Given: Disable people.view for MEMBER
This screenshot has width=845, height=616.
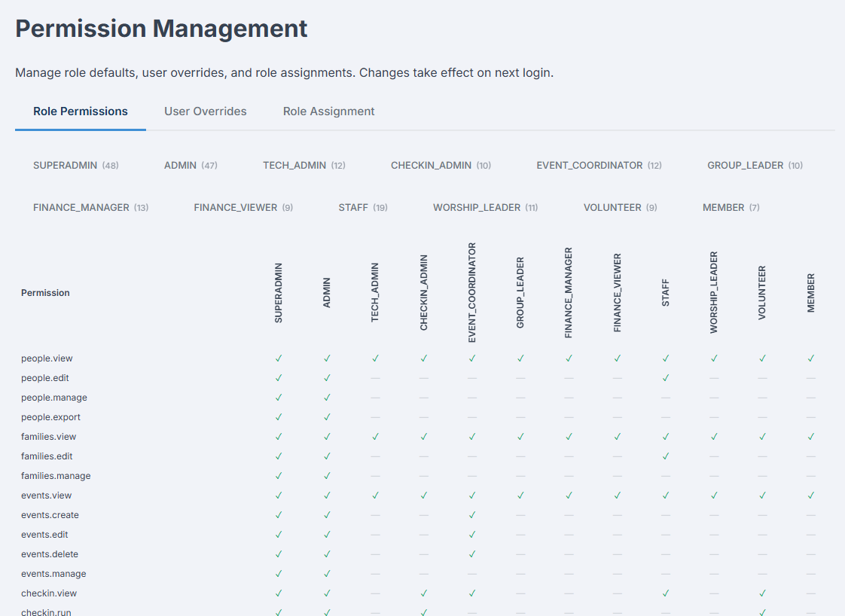Looking at the screenshot, I should pos(811,358).
